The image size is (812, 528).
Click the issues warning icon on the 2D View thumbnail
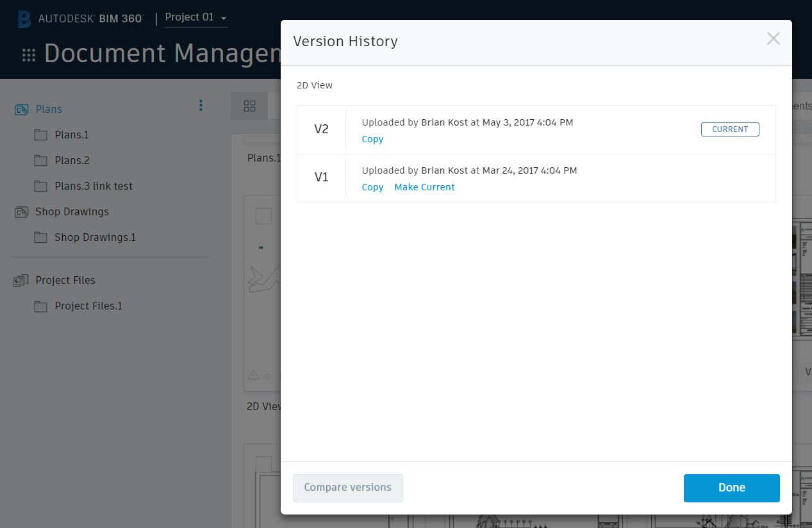253,375
